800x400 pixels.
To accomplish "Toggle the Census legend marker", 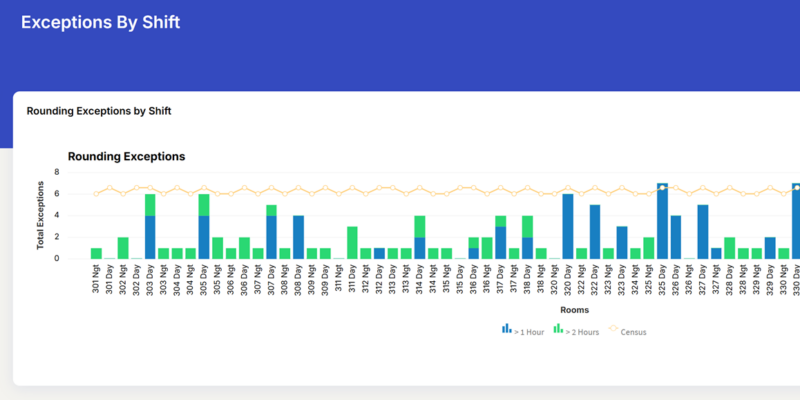I will [612, 328].
